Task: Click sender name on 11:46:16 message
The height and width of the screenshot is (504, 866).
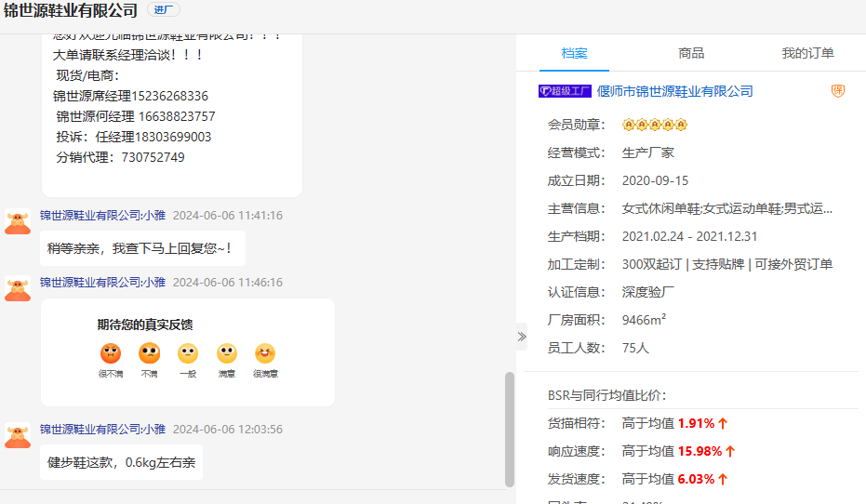Action: pyautogui.click(x=102, y=283)
